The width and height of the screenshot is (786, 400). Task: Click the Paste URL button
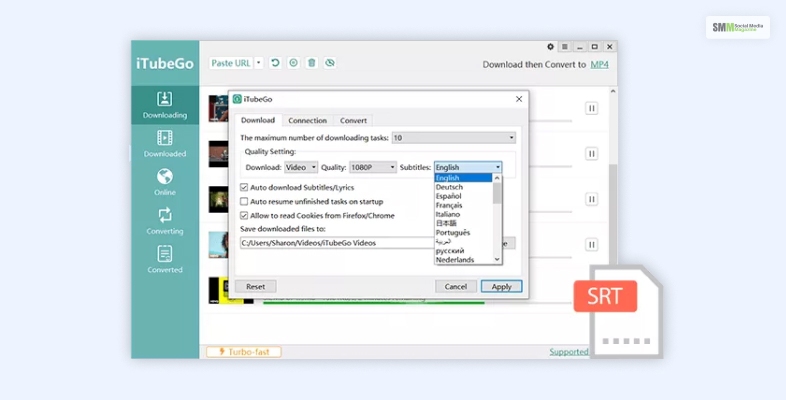pos(231,63)
